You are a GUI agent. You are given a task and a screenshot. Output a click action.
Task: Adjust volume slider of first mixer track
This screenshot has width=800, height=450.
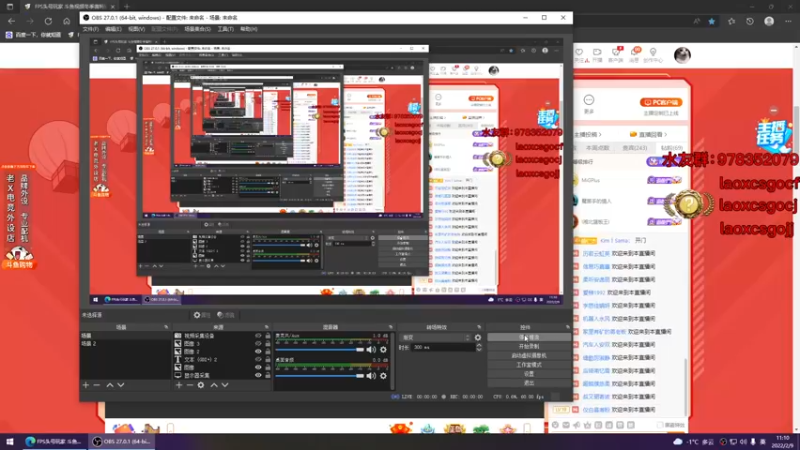[319, 349]
